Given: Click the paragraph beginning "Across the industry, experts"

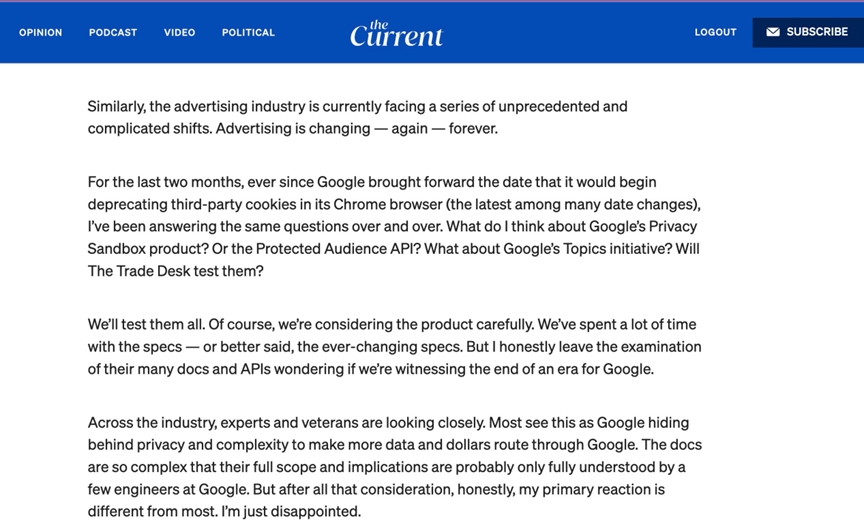Looking at the screenshot, I should pyautogui.click(x=395, y=467).
